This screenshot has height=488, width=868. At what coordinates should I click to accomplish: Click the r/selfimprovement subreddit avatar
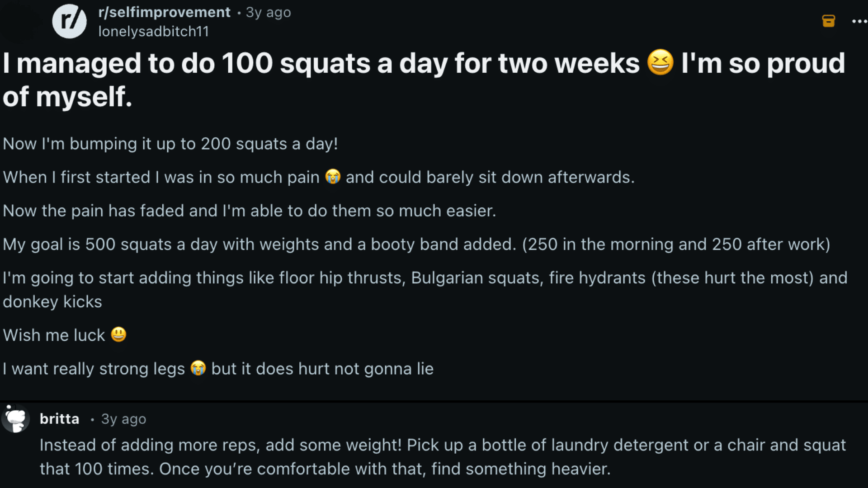coord(69,21)
